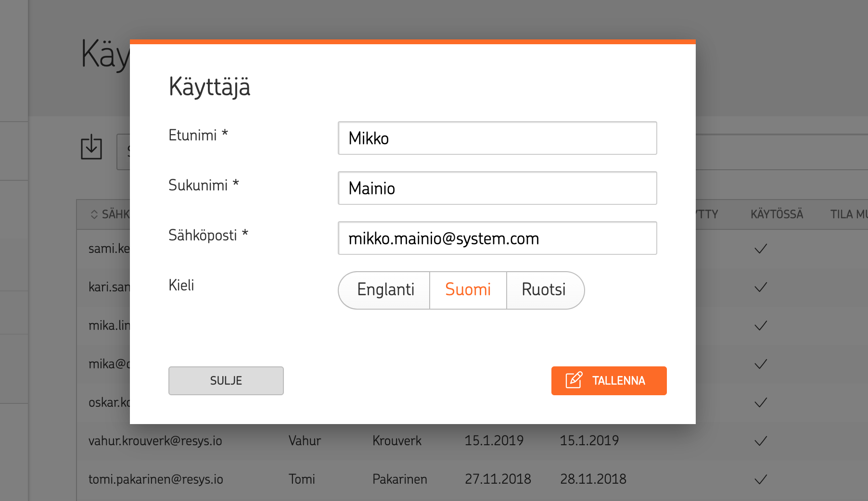868x501 pixels.
Task: Click the Tomi first name cell
Action: (302, 479)
